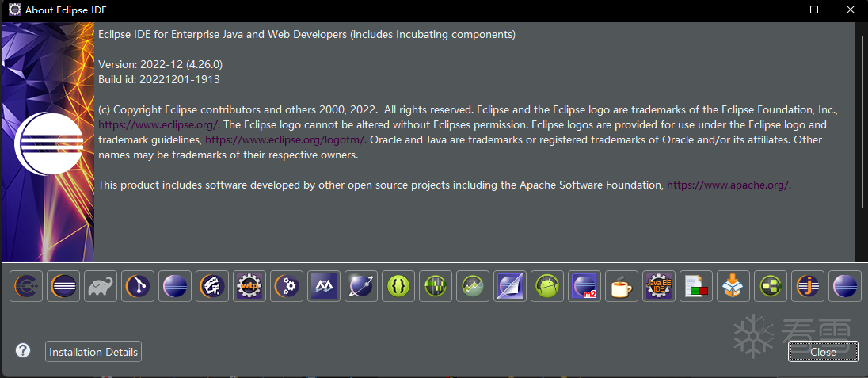Click the 'Build id: 20221201-1913' text

(x=159, y=79)
